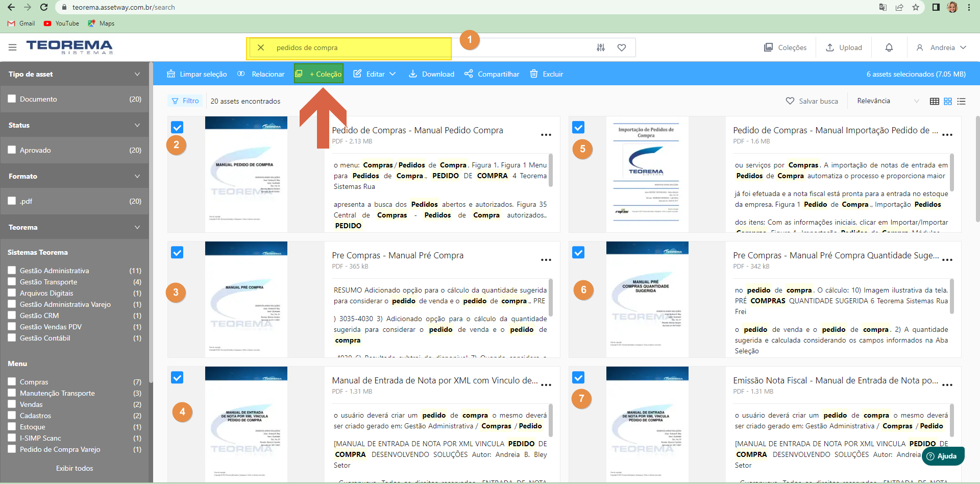The width and height of the screenshot is (980, 484).
Task: Switch to list view layout icon
Action: 962,101
